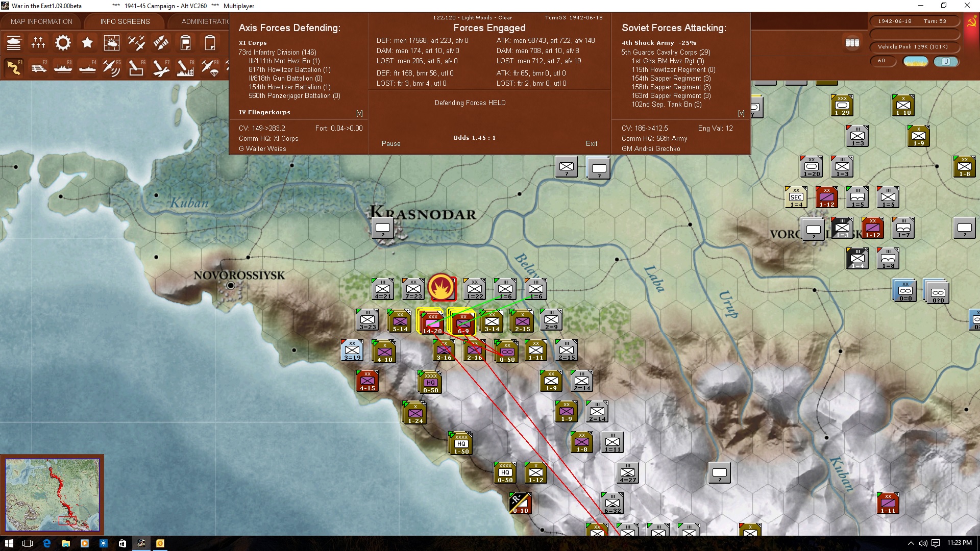Open the clipboard with flag report icon
Image resolution: width=980 pixels, height=551 pixels.
(x=185, y=43)
